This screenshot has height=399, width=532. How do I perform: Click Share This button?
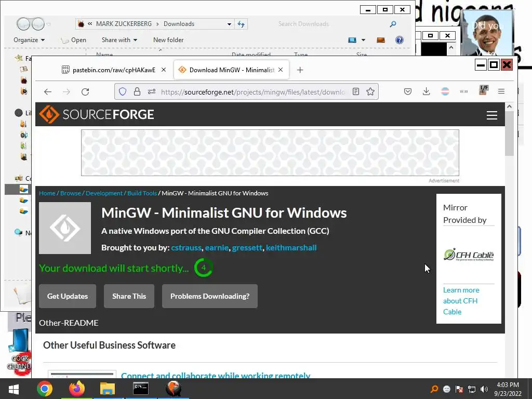click(x=129, y=296)
